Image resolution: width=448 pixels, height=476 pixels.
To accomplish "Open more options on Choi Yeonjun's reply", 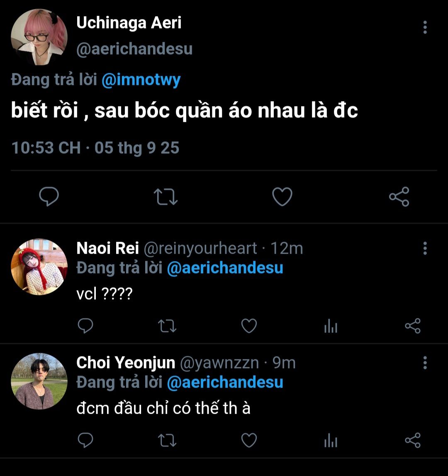I will (x=425, y=363).
